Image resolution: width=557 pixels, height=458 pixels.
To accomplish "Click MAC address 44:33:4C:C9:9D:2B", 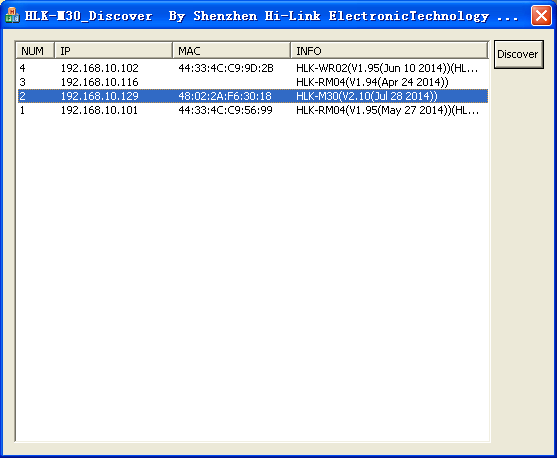I will 226,68.
